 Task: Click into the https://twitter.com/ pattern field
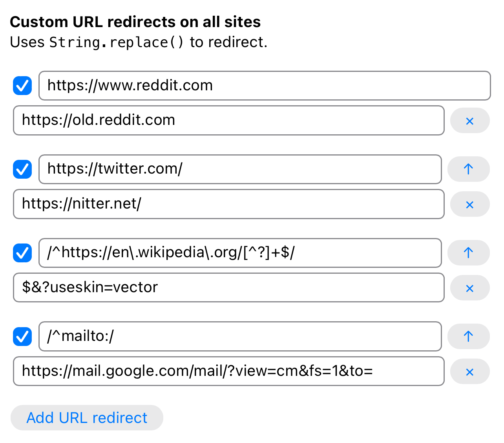(x=240, y=169)
